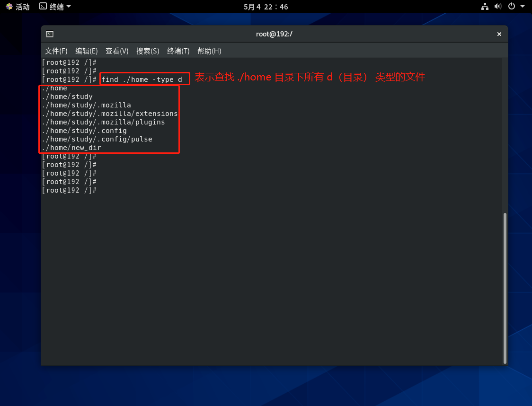Click the terminal vertical scrollbar handle

pos(505,288)
